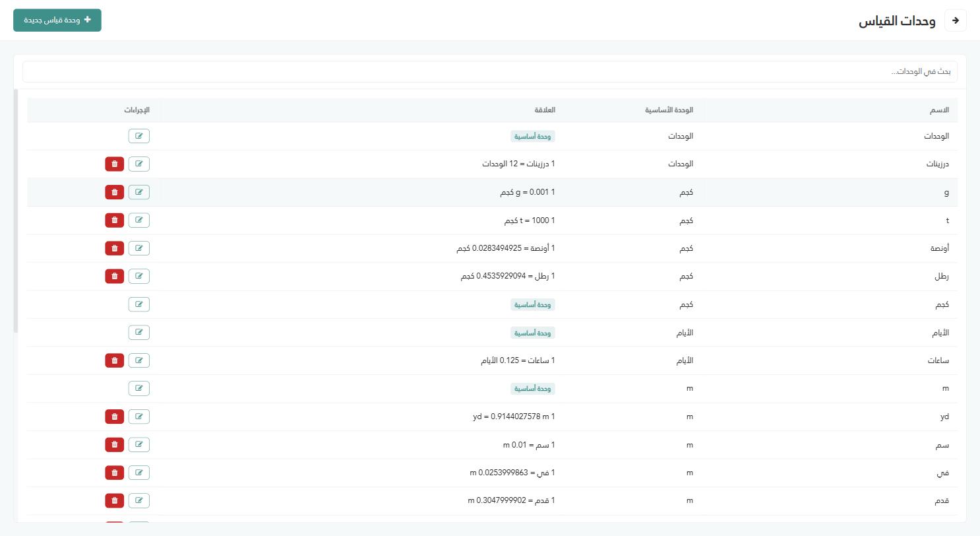The image size is (980, 536).
Task: Click the الوحدة الأساسية column header
Action: pos(669,110)
